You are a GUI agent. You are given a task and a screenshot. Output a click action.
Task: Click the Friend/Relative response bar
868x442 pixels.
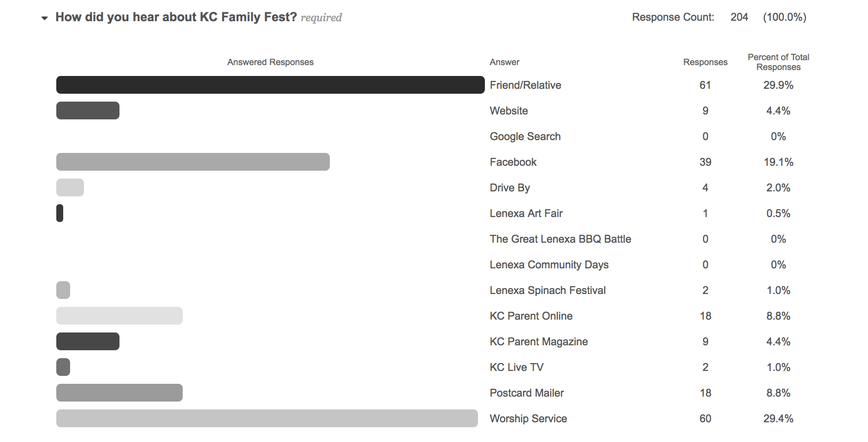click(271, 85)
